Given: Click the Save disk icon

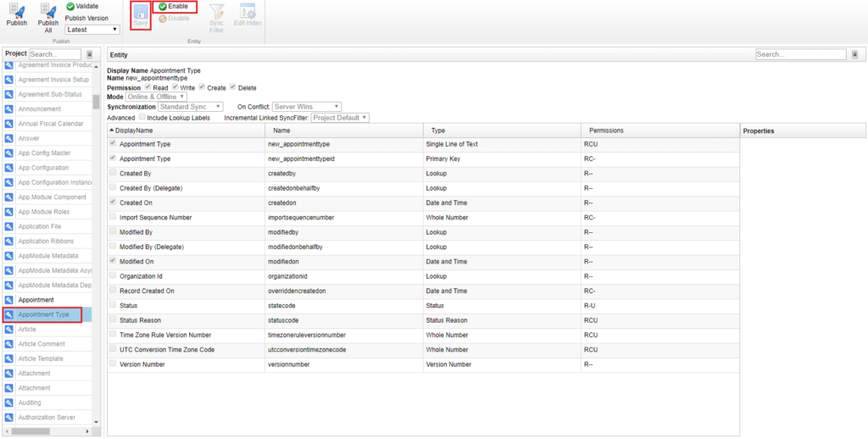Looking at the screenshot, I should coord(141,13).
